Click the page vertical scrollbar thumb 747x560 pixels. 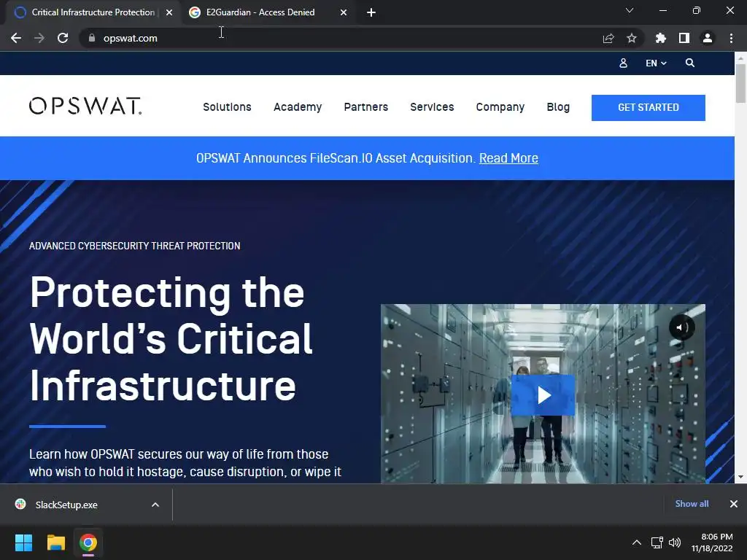click(x=740, y=83)
